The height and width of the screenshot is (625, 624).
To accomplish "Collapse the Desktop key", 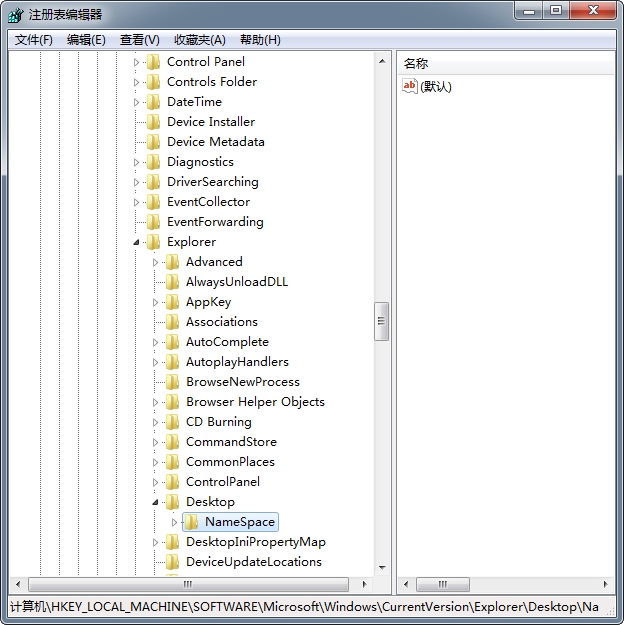I will [156, 502].
